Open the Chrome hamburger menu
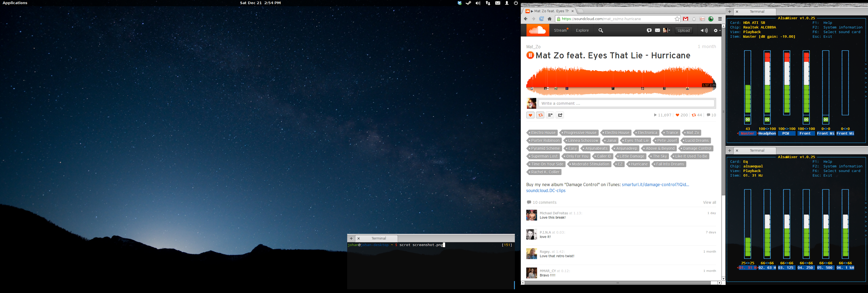Screen dimensions: 868x293 pos(720,19)
